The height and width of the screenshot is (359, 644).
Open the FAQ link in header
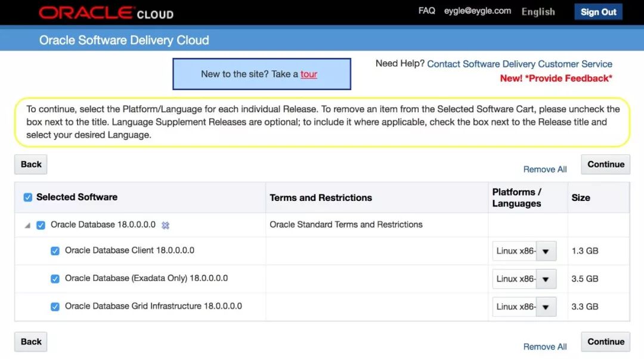click(x=426, y=11)
